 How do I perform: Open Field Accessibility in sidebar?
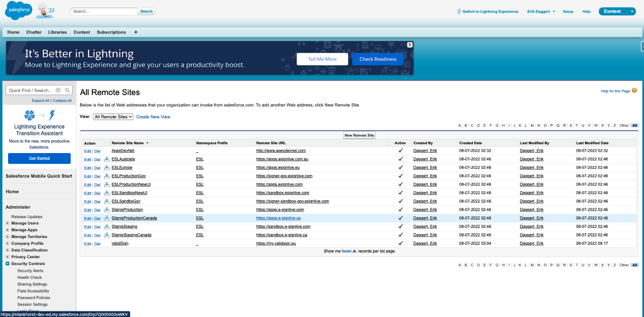click(33, 291)
